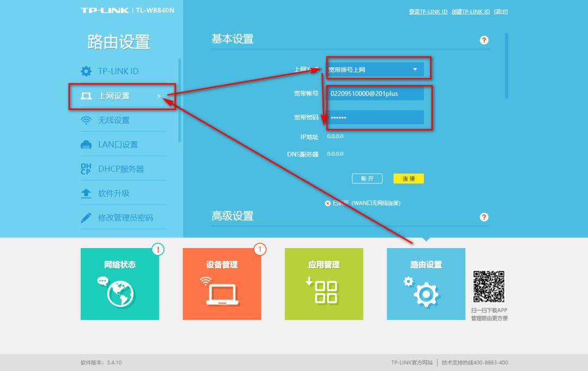Click the LAN port icon beside LAN口设置
The width and height of the screenshot is (588, 371).
coord(86,145)
